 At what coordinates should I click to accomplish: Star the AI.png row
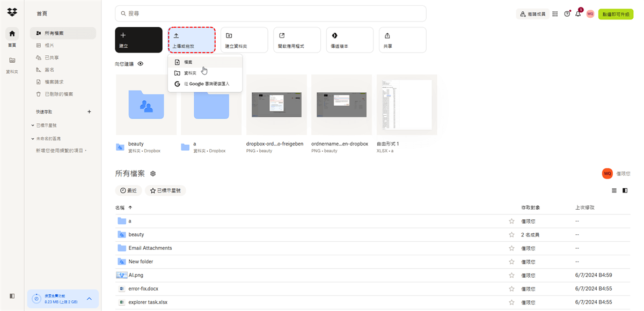(x=511, y=275)
